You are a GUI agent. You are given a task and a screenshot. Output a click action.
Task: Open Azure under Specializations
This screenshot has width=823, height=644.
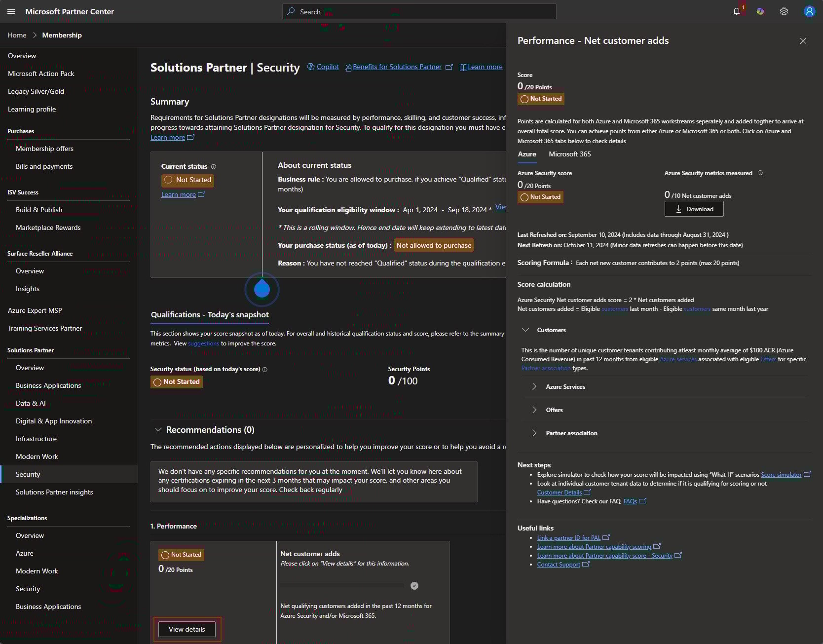25,553
